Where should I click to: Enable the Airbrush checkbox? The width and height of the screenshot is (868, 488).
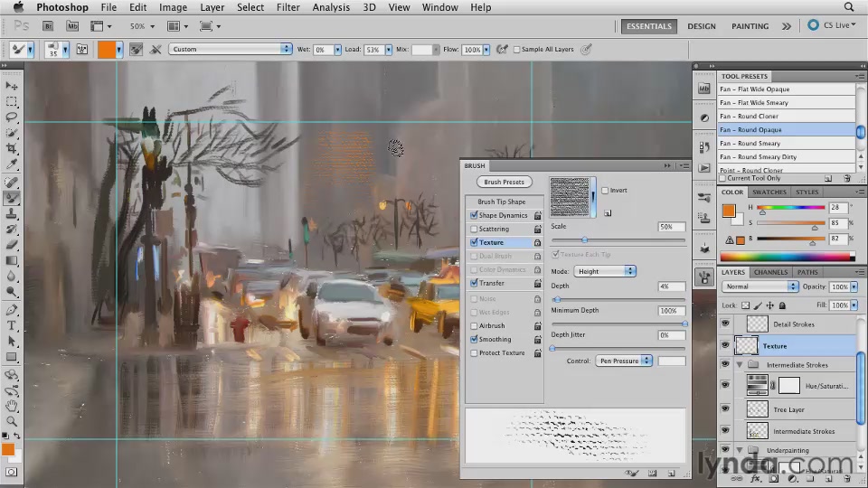point(474,326)
